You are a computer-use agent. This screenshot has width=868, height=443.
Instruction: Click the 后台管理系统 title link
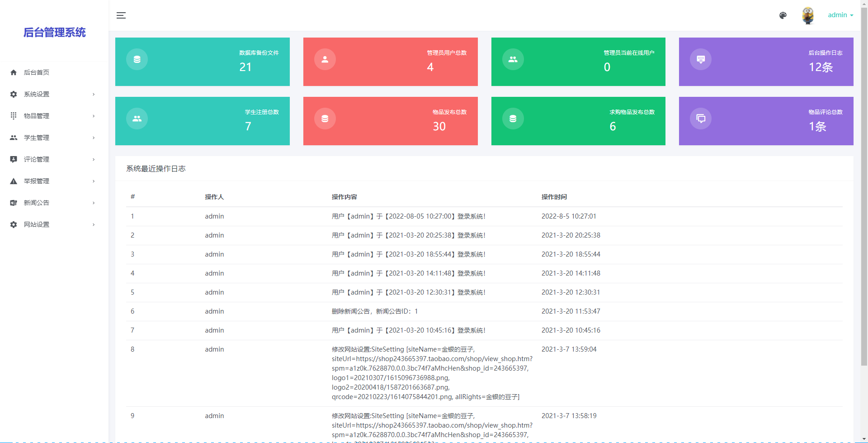[54, 32]
